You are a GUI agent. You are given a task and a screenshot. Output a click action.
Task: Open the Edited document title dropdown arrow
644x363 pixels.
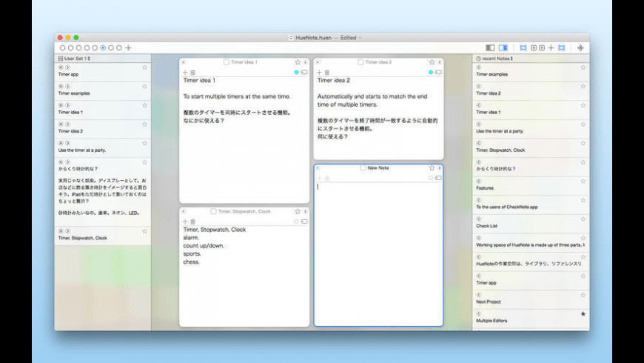pyautogui.click(x=360, y=37)
